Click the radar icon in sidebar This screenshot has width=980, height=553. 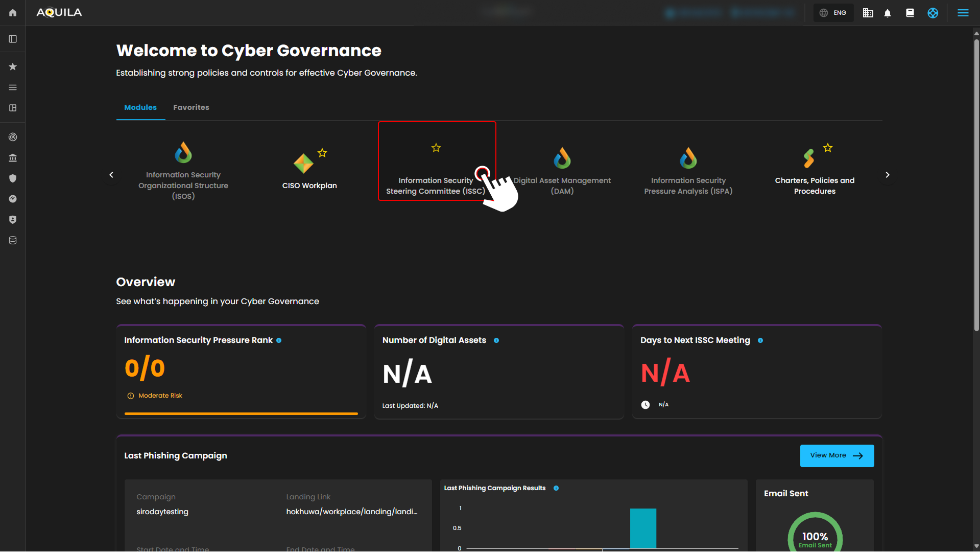(13, 137)
